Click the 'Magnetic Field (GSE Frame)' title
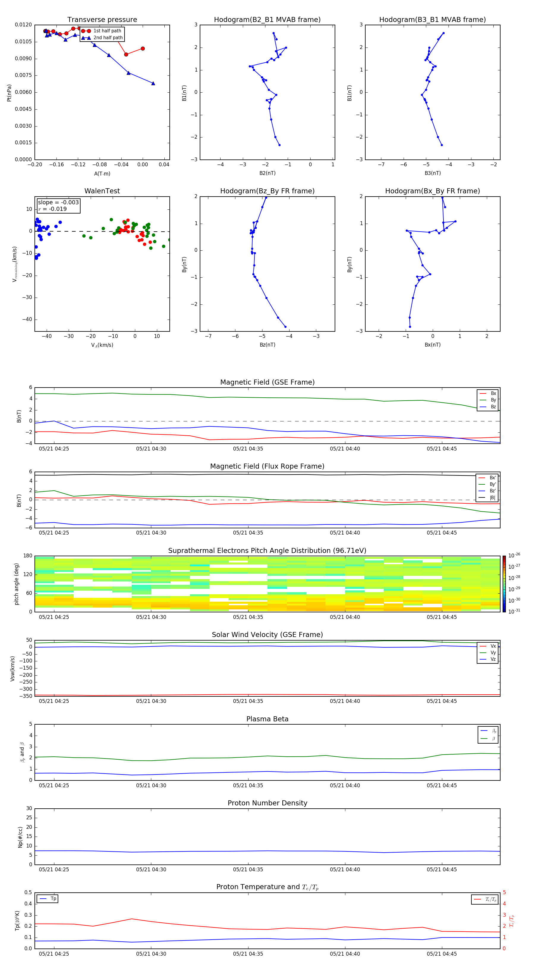 tap(267, 382)
